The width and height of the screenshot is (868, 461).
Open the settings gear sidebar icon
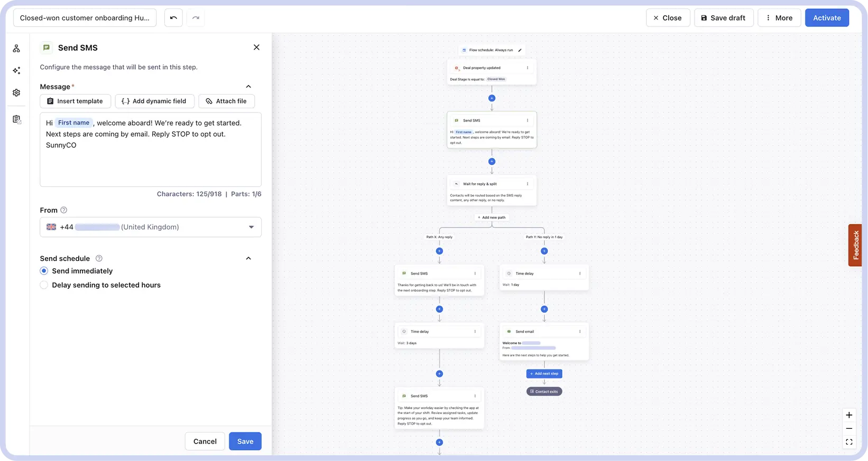[x=17, y=93]
